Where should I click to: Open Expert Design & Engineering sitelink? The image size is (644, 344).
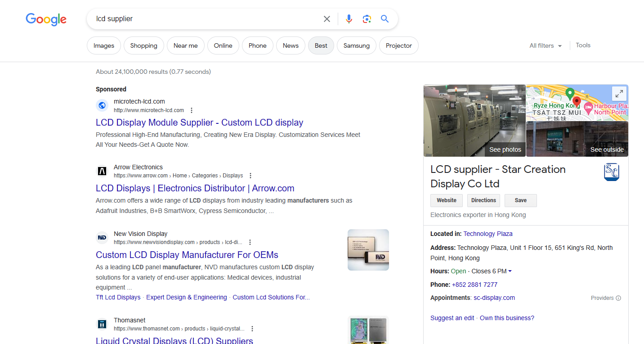[x=187, y=297]
